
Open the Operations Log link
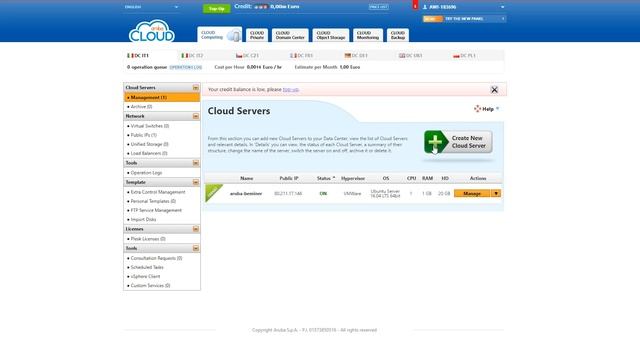point(186,67)
